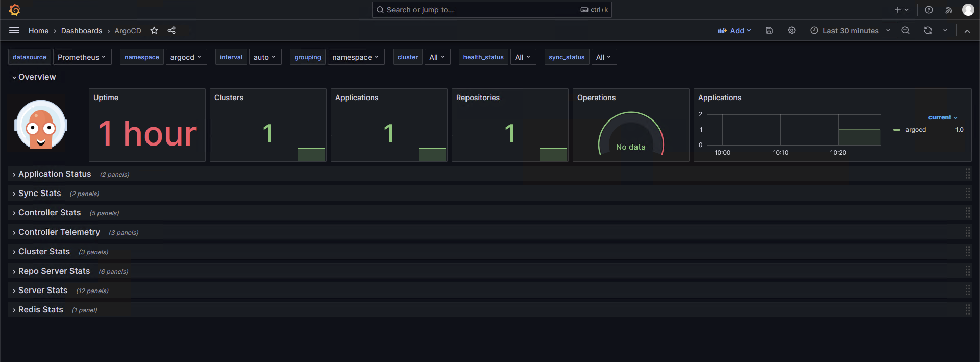Image resolution: width=980 pixels, height=362 pixels.
Task: Click the Grafana logo icon
Action: (14, 10)
